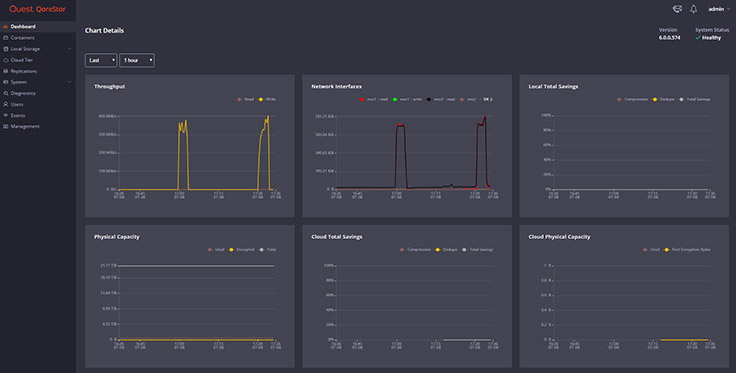This screenshot has width=736, height=373.
Task: Toggle Compression in Local Total Savings legend
Action: coord(632,99)
